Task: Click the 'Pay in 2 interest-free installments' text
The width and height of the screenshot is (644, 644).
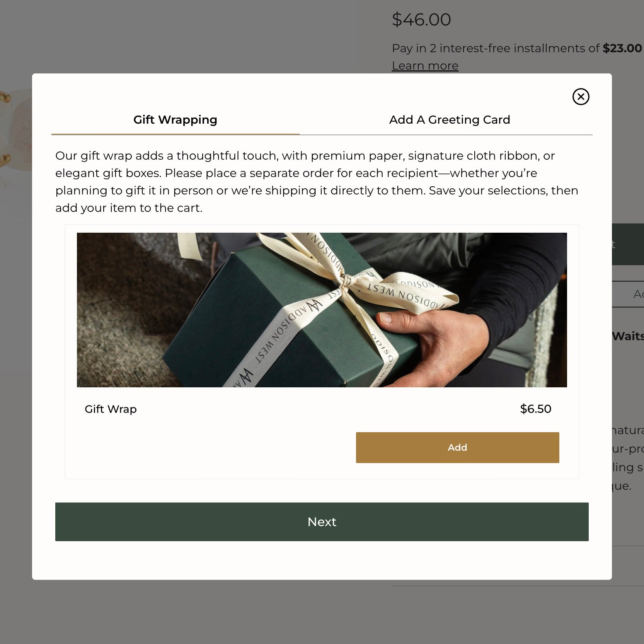Action: click(495, 48)
